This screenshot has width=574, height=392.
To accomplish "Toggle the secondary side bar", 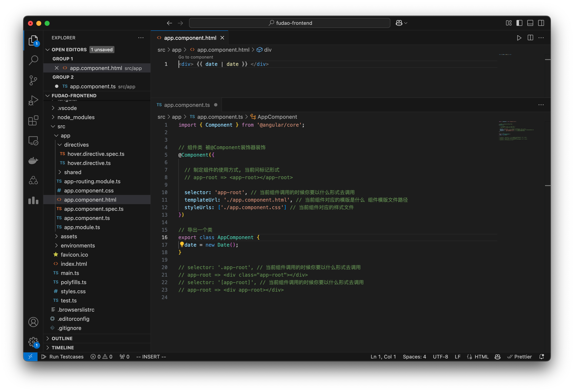I will pyautogui.click(x=541, y=23).
